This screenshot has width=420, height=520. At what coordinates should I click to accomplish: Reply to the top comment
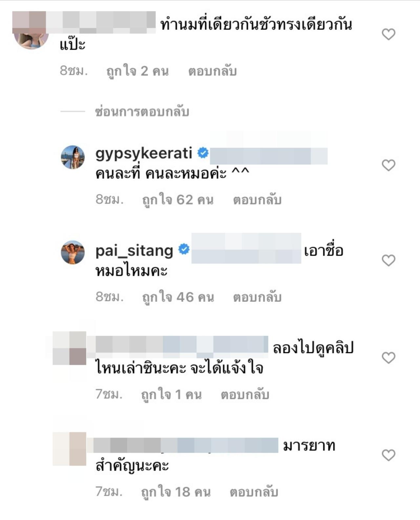(x=212, y=71)
